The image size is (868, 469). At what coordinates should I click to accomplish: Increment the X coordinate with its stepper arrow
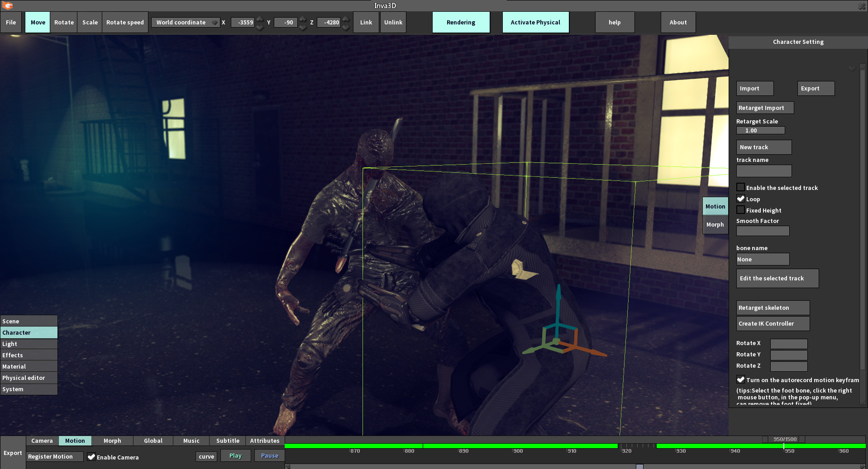[259, 19]
